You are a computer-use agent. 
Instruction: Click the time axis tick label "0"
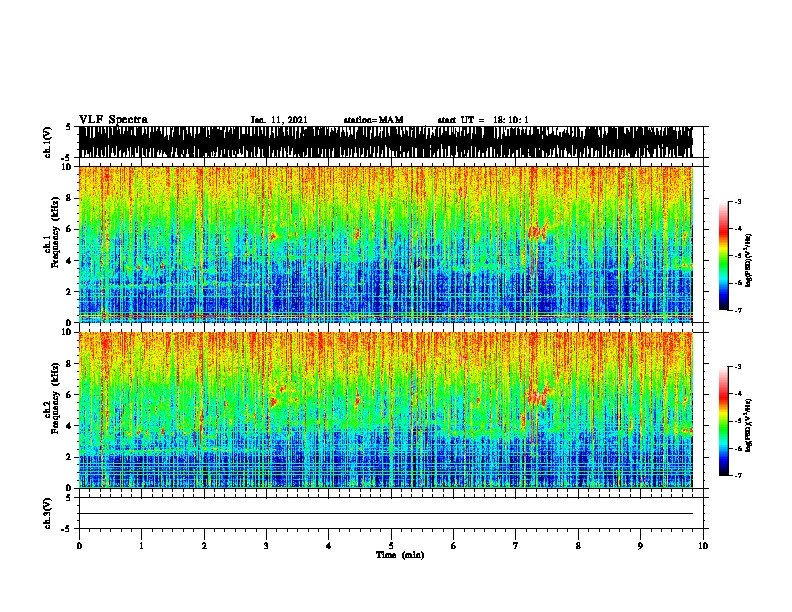pos(79,546)
